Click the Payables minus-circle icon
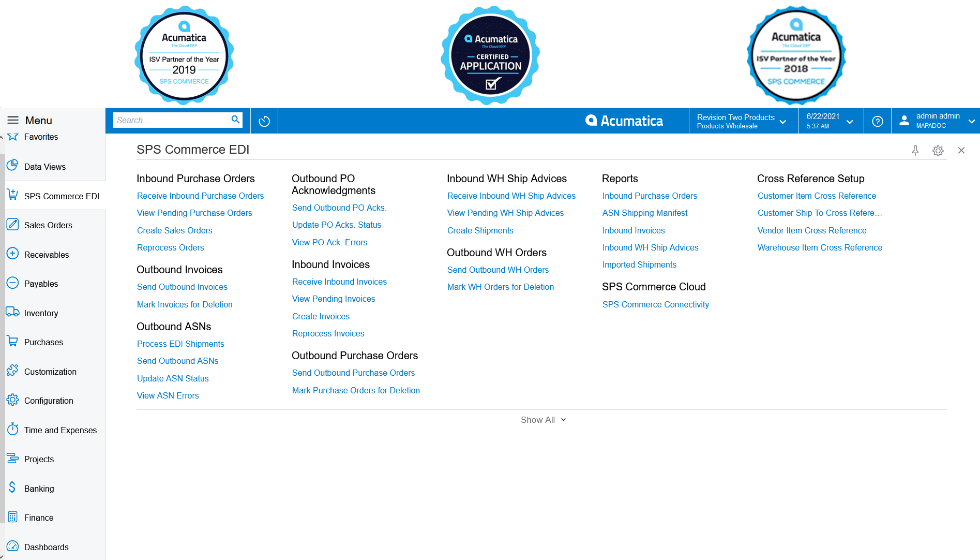Image resolution: width=980 pixels, height=560 pixels. 13,283
